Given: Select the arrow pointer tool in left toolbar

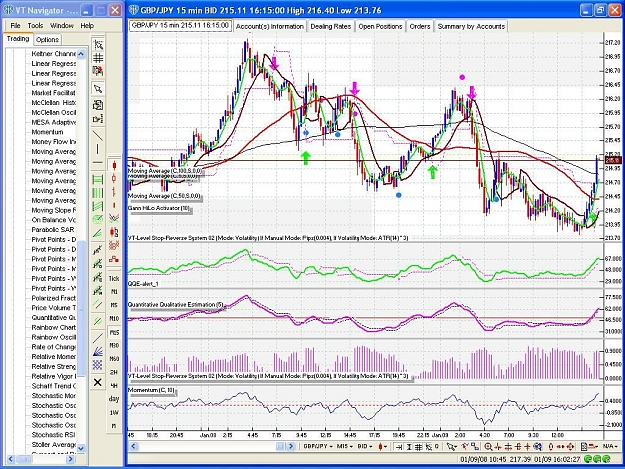Looking at the screenshot, I should click(98, 88).
